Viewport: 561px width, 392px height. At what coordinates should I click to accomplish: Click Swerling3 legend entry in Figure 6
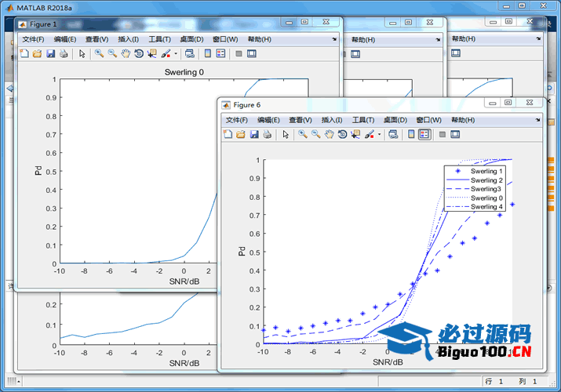(474, 189)
